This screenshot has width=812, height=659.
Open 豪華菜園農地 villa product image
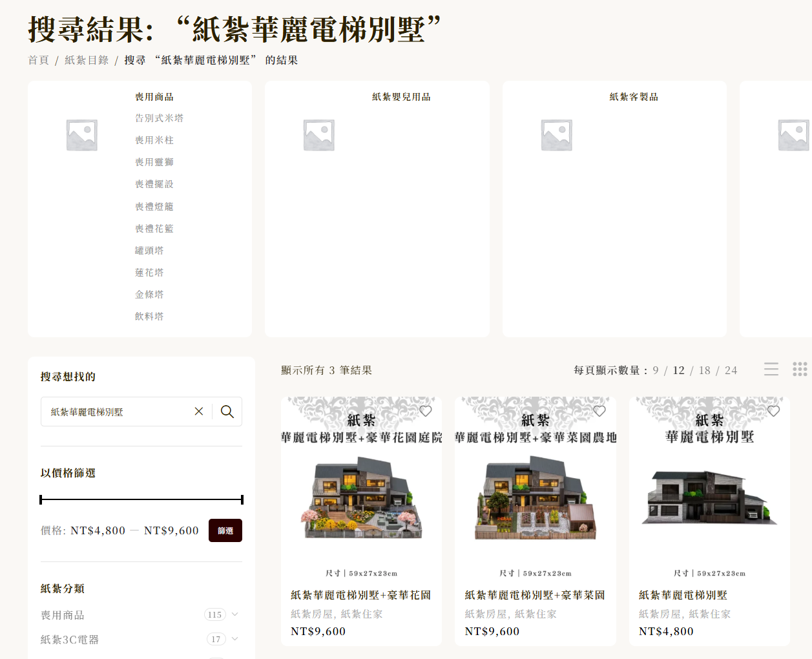[x=536, y=488]
